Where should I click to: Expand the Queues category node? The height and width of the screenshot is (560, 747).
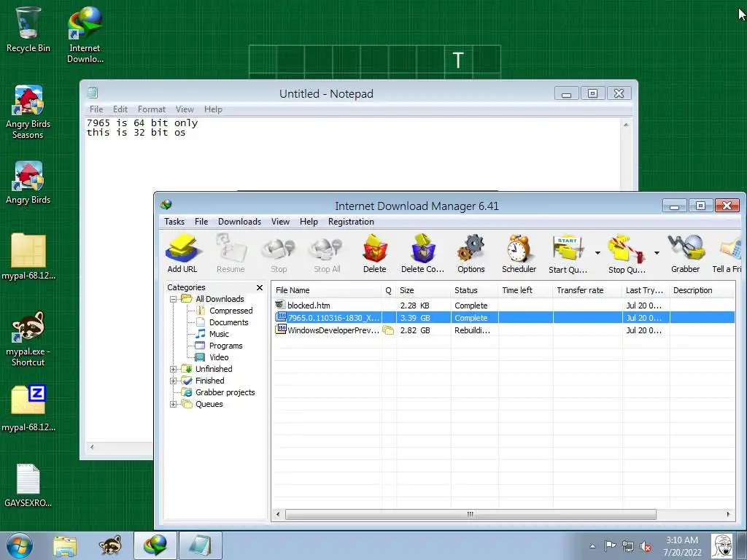pos(174,404)
